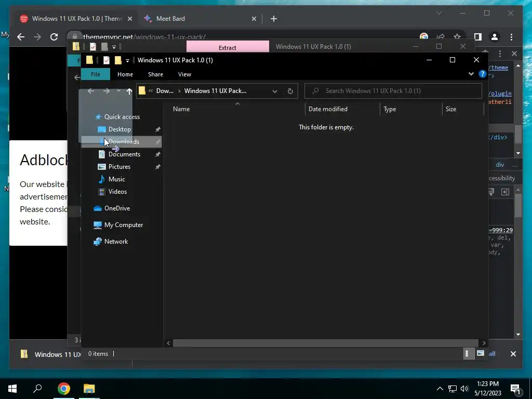Click the properties checkmark icon in Explorer title bar
The width and height of the screenshot is (532, 399).
[106, 60]
